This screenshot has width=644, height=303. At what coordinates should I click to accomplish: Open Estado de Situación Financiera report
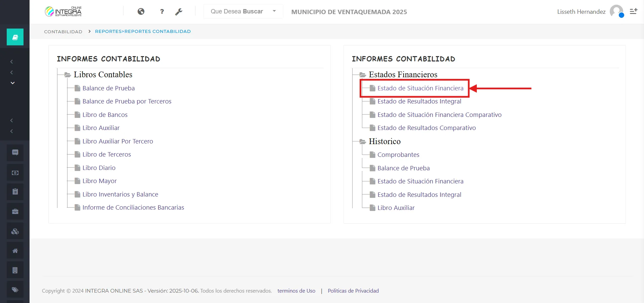click(x=420, y=88)
